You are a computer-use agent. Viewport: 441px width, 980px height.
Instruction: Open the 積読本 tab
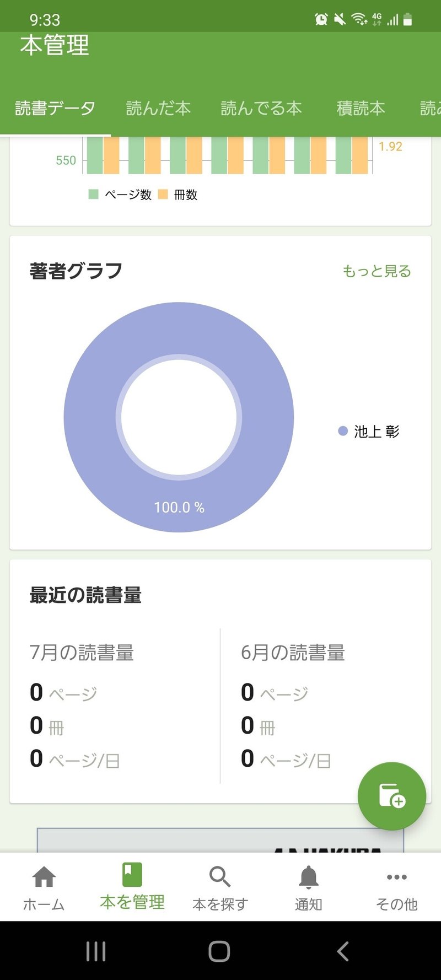coord(361,108)
